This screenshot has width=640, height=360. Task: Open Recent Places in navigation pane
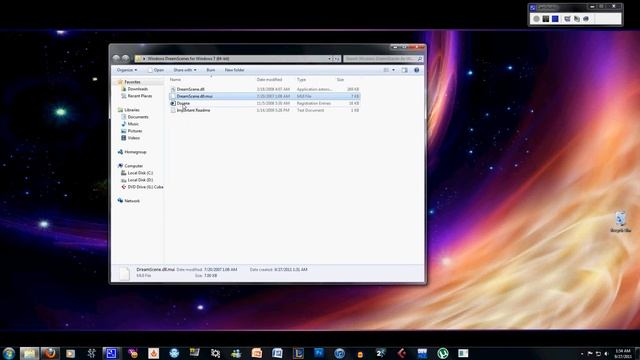click(139, 96)
